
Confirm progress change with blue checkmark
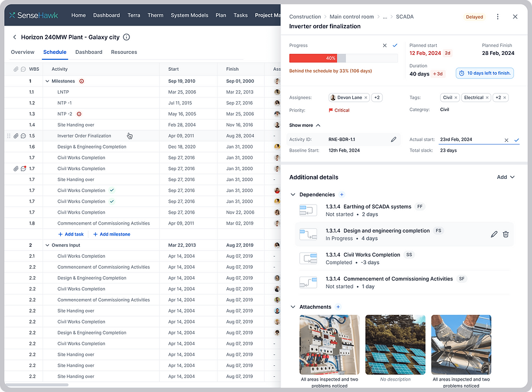pyautogui.click(x=395, y=45)
